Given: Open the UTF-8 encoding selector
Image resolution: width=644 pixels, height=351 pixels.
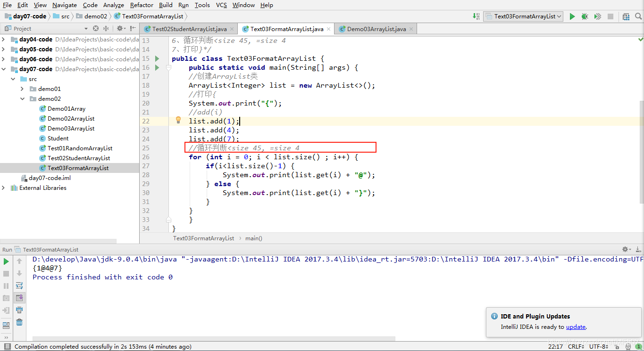Looking at the screenshot, I should click(600, 346).
